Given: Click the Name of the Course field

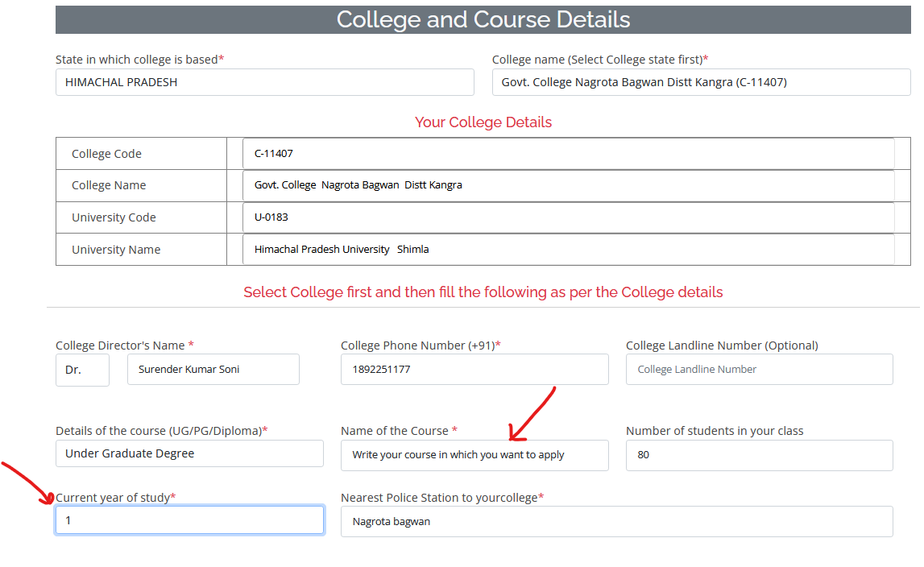Looking at the screenshot, I should point(474,456).
